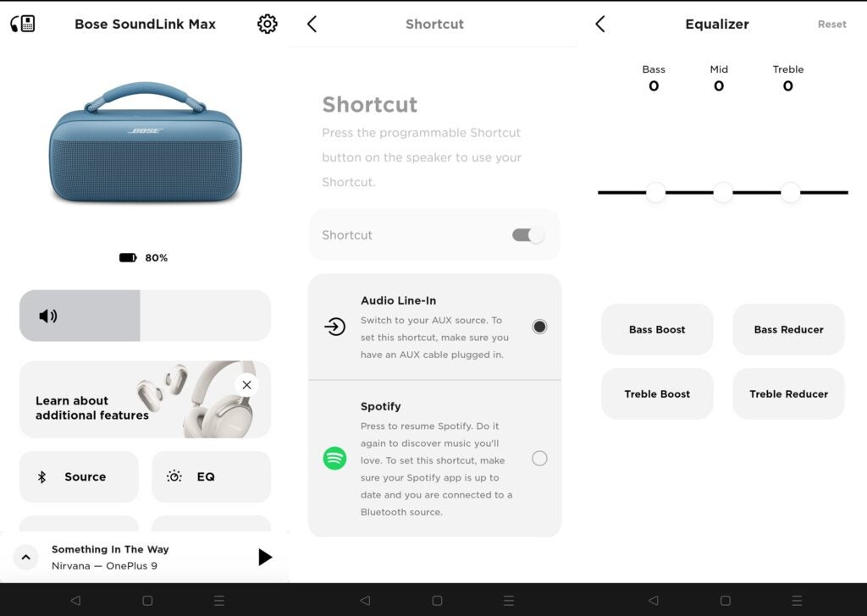The image size is (867, 616).
Task: Tap the Bass value 0
Action: pos(654,86)
